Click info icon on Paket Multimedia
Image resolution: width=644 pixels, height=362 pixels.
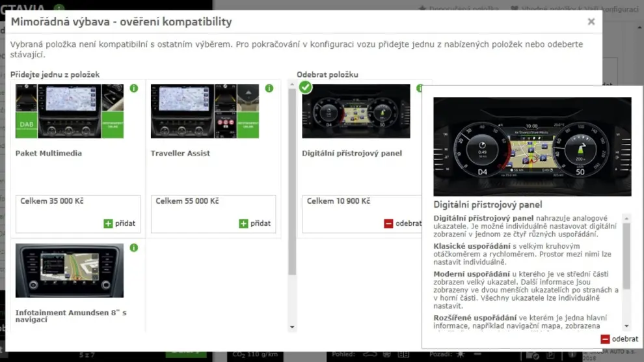point(134,89)
